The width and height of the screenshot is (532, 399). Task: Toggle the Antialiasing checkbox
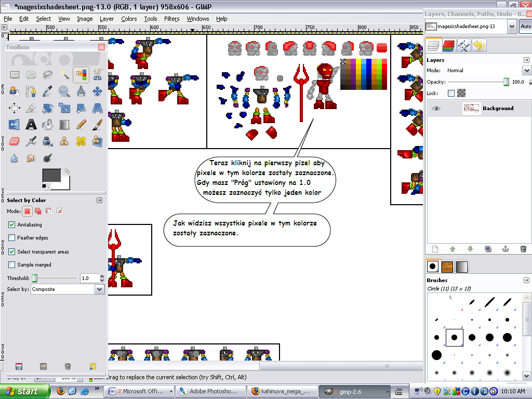click(11, 224)
